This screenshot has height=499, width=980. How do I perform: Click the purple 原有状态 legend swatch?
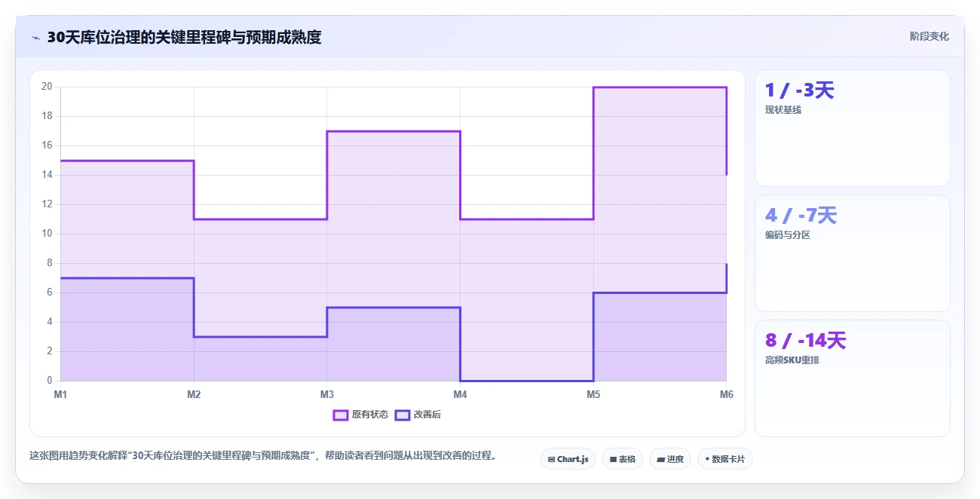pos(341,415)
